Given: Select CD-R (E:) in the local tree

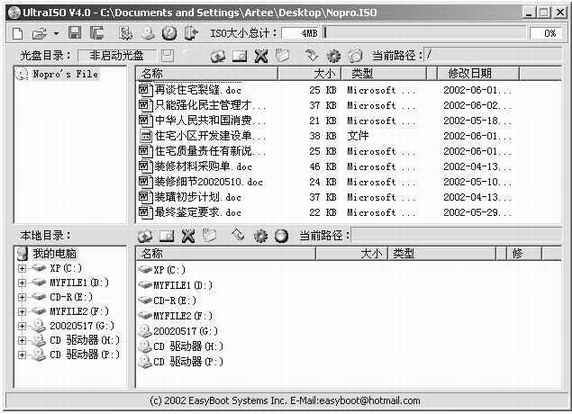Looking at the screenshot, I should click(71, 297).
